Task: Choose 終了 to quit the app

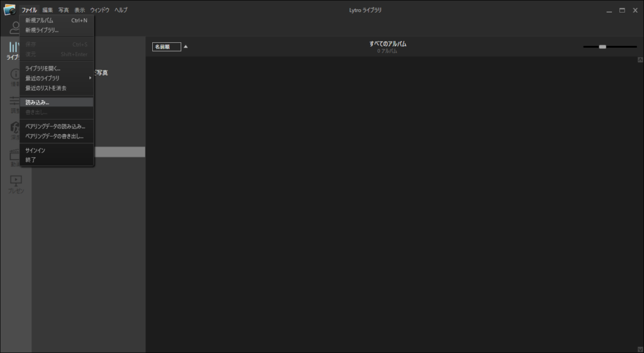Action: 57,160
